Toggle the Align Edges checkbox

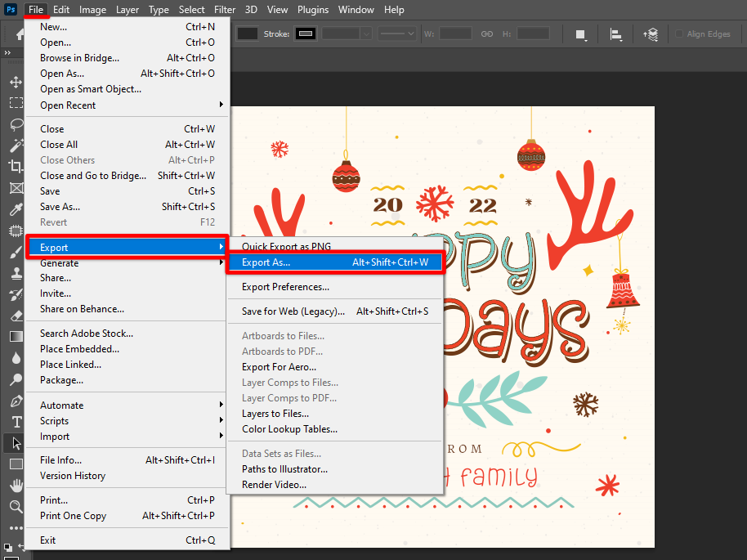point(680,34)
